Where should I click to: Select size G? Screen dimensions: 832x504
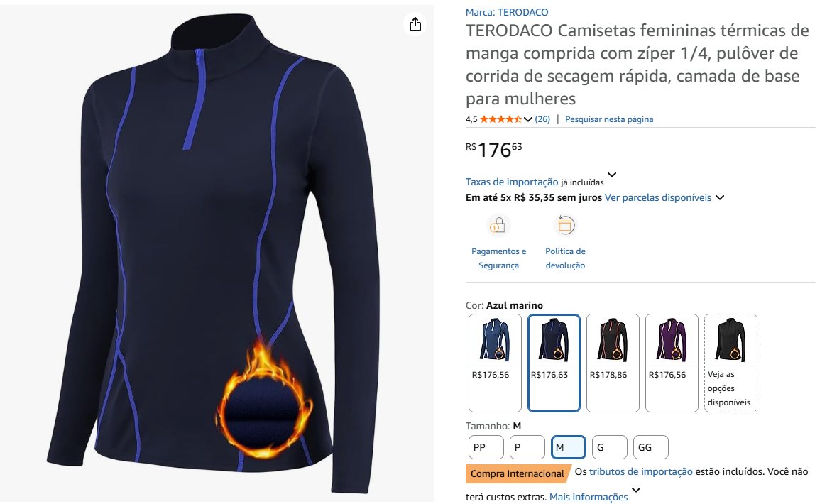[x=610, y=447]
